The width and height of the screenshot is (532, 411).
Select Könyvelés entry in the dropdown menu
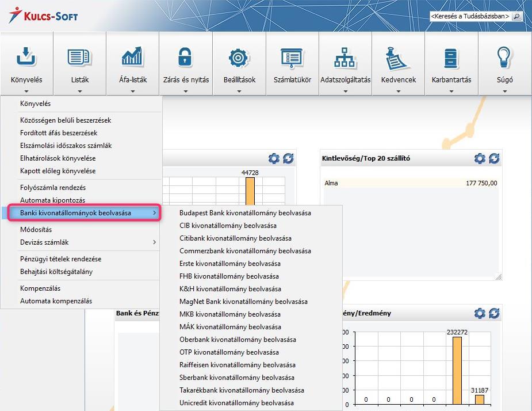point(81,104)
